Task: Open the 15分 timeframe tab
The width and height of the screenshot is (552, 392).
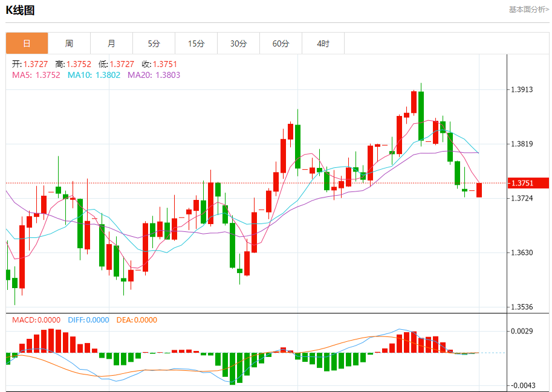Action: tap(196, 43)
